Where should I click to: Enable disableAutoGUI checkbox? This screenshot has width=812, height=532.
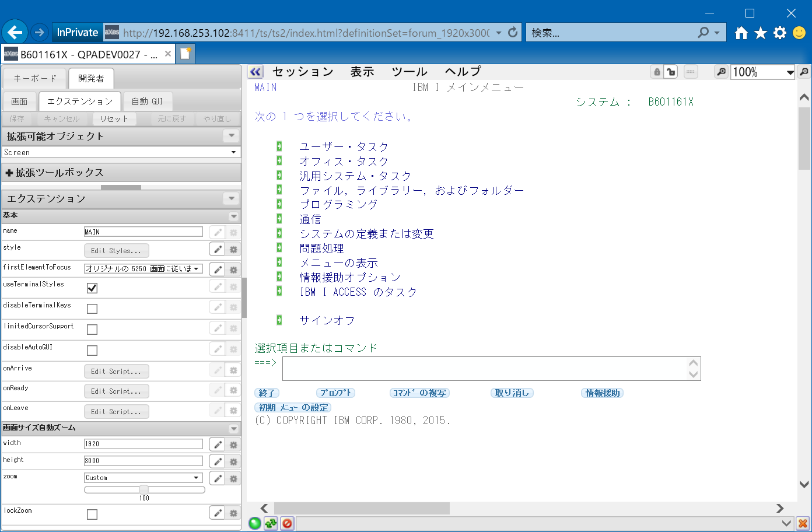click(92, 351)
